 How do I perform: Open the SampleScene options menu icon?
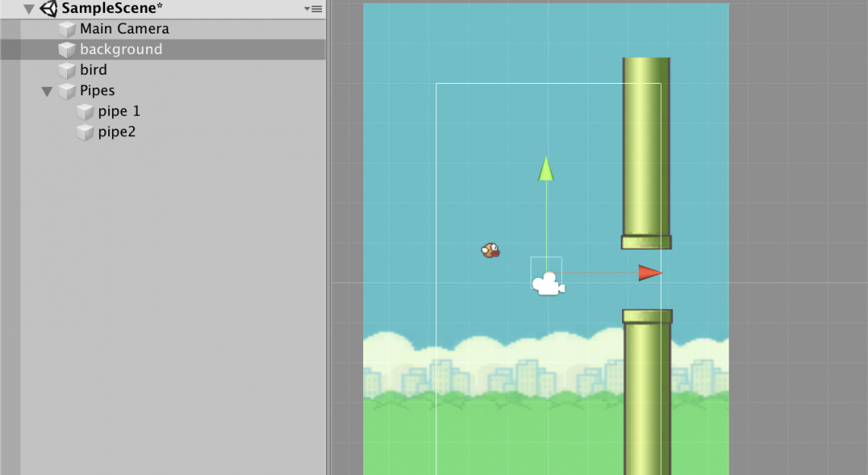click(313, 9)
